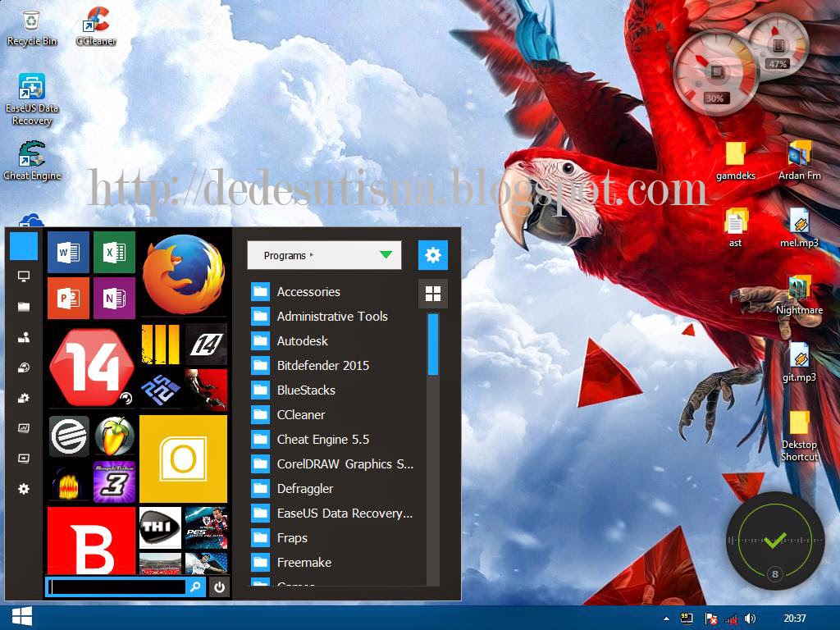Click the green checkmark status gadget
The width and height of the screenshot is (840, 630).
[x=774, y=541]
